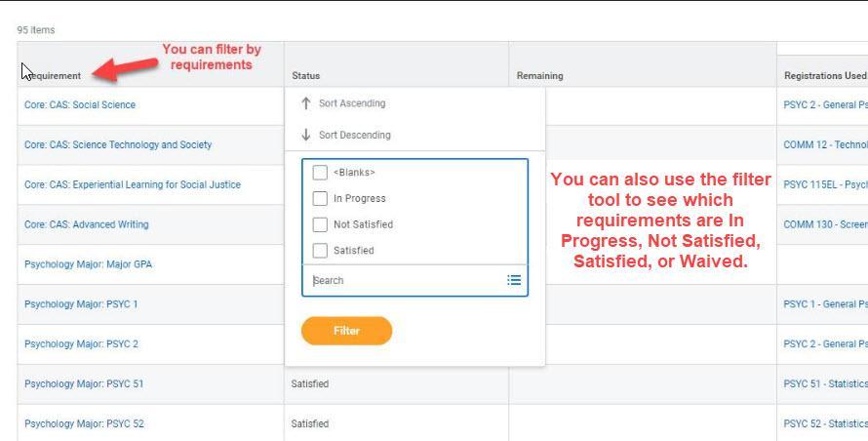
Task: Select the Satisfied filter checkbox
Action: 320,251
